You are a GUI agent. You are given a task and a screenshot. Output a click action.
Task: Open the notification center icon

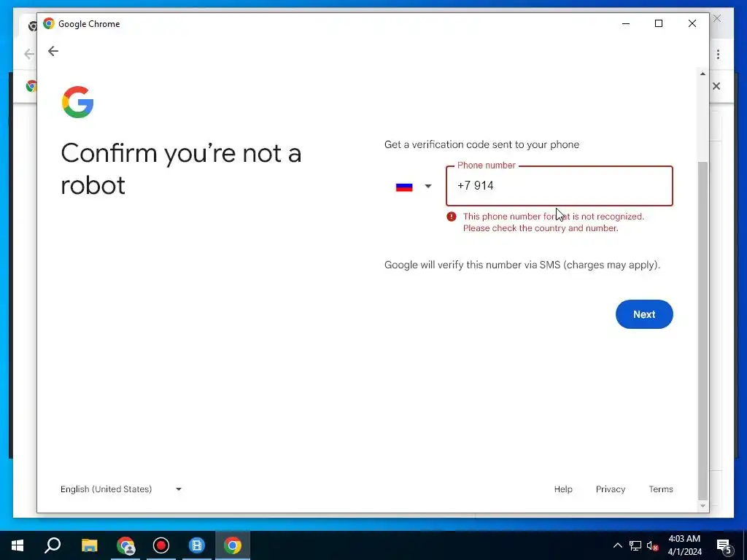click(x=724, y=545)
